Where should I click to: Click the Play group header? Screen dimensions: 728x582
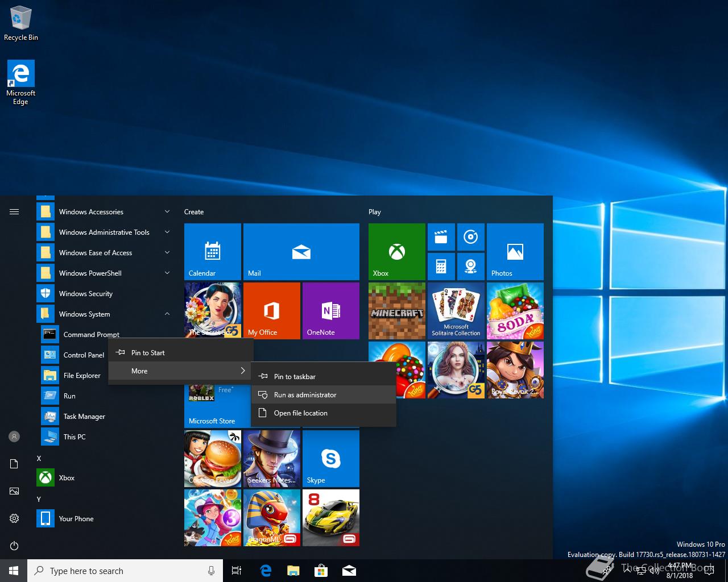click(374, 212)
